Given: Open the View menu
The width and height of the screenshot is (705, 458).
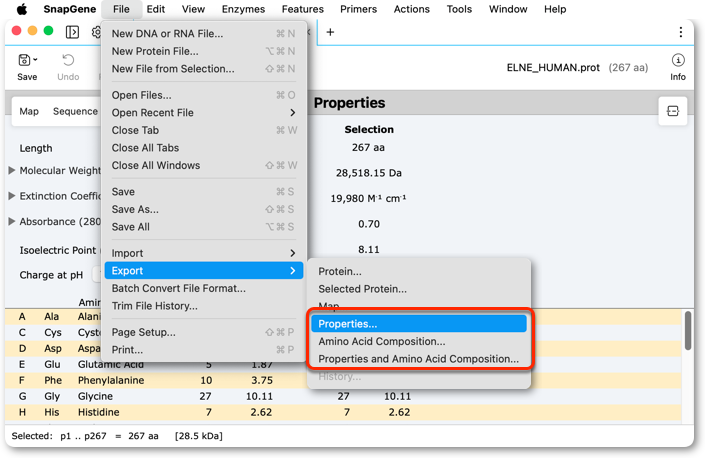Looking at the screenshot, I should [193, 9].
